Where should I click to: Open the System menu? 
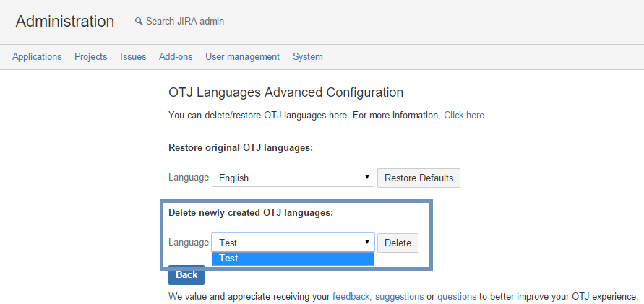[308, 56]
